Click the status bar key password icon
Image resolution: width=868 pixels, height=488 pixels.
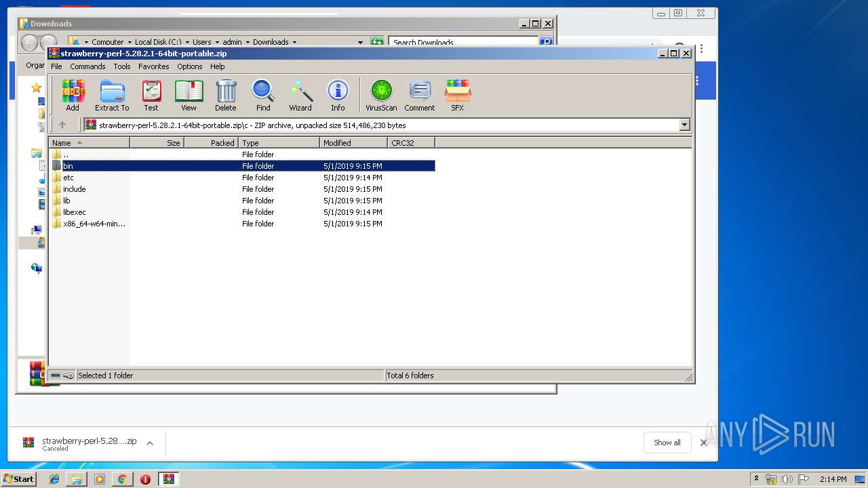[68, 375]
